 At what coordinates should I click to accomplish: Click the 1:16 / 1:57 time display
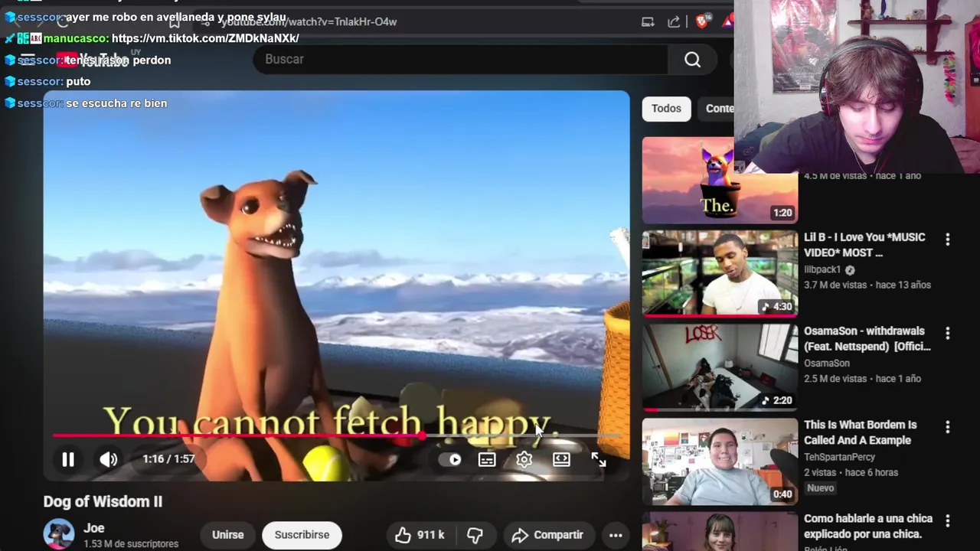click(168, 459)
